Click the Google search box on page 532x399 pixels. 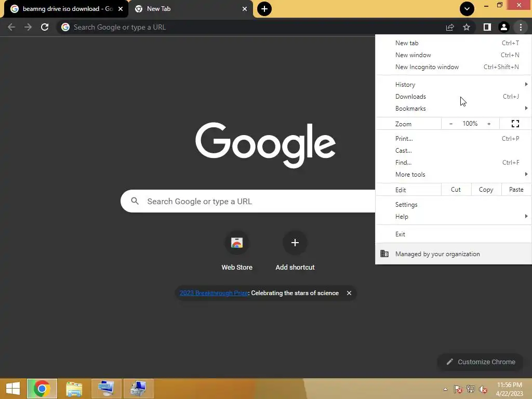(248, 201)
